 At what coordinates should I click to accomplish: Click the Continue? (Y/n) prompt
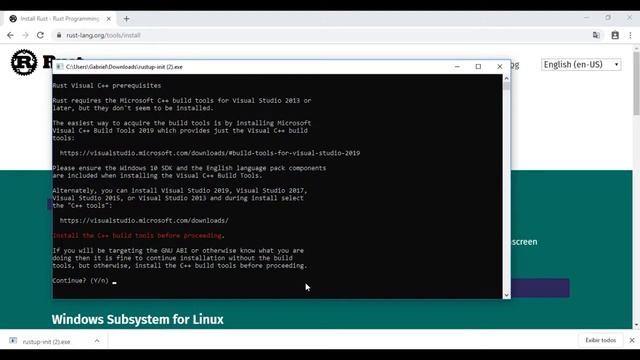pos(81,280)
